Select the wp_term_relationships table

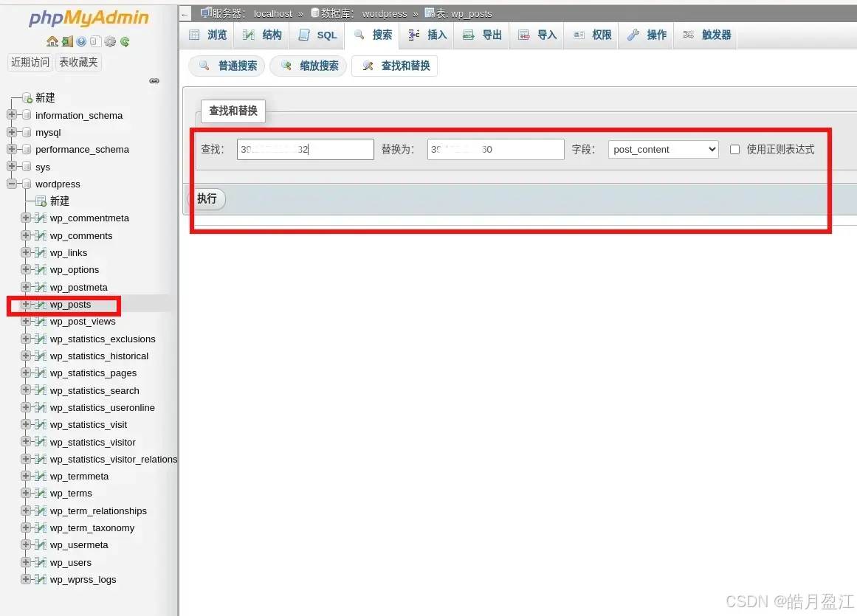(98, 511)
